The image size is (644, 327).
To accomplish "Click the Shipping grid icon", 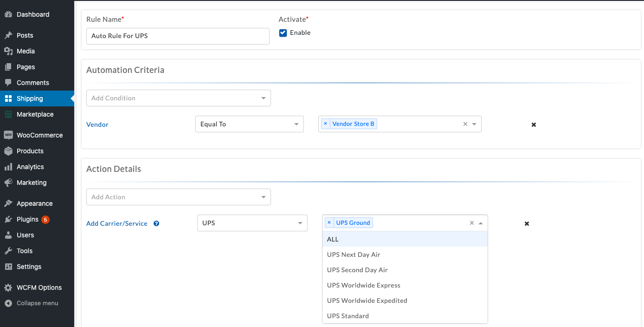I will pyautogui.click(x=8, y=98).
